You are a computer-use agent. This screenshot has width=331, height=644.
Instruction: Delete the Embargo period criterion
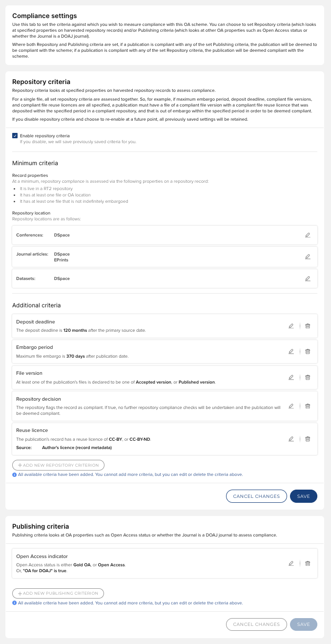pos(308,351)
